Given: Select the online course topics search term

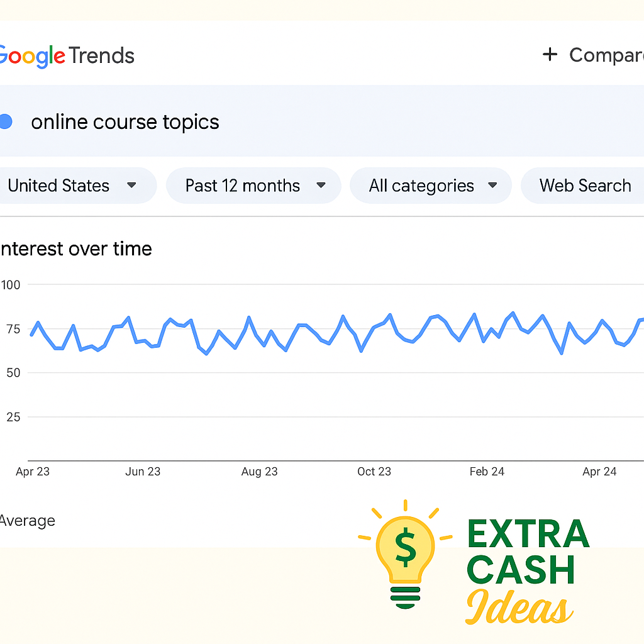Looking at the screenshot, I should (x=125, y=121).
